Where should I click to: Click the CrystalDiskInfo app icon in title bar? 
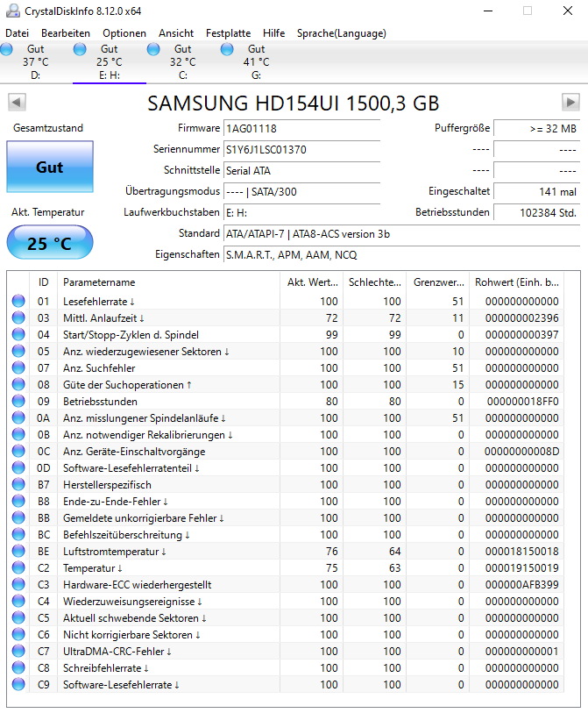tap(12, 11)
